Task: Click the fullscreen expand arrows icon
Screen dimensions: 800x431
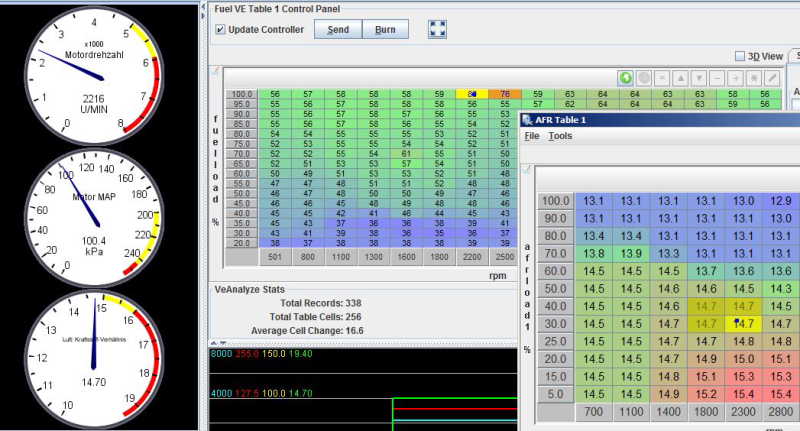Action: [x=437, y=29]
